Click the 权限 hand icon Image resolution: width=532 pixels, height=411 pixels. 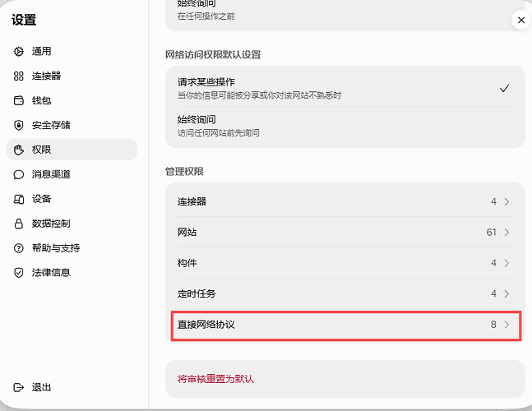point(19,150)
